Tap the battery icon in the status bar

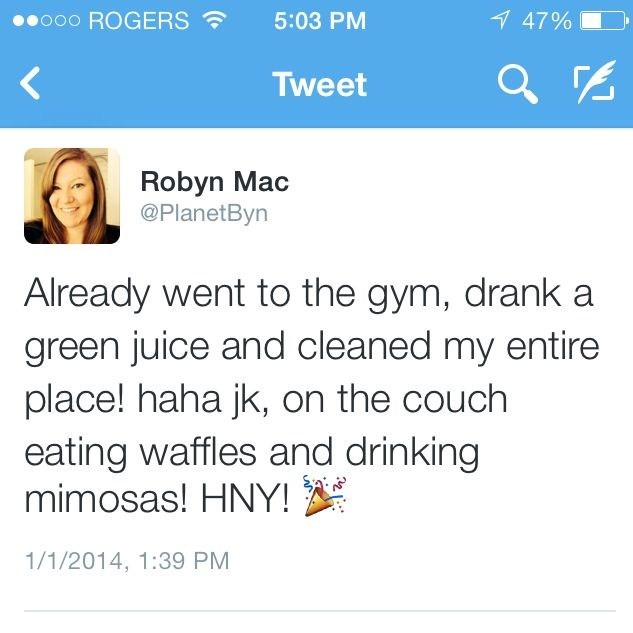click(x=604, y=21)
